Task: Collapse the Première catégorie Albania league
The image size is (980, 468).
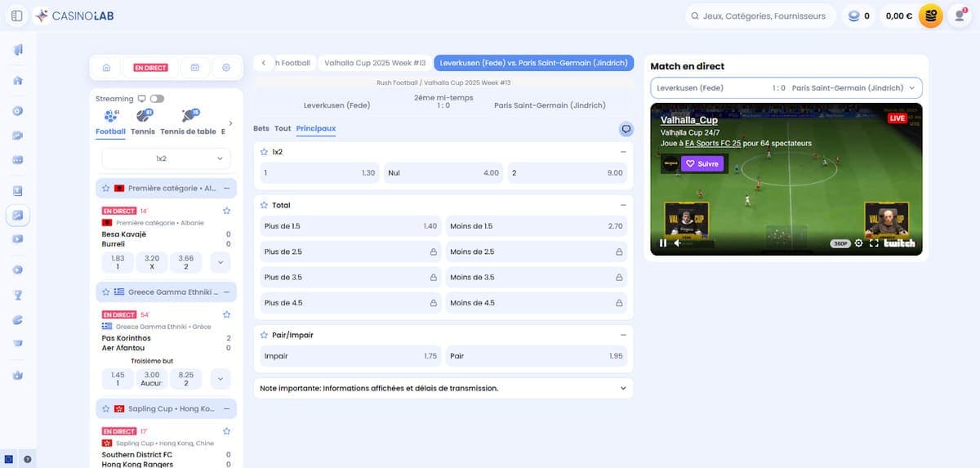Action: pos(226,188)
